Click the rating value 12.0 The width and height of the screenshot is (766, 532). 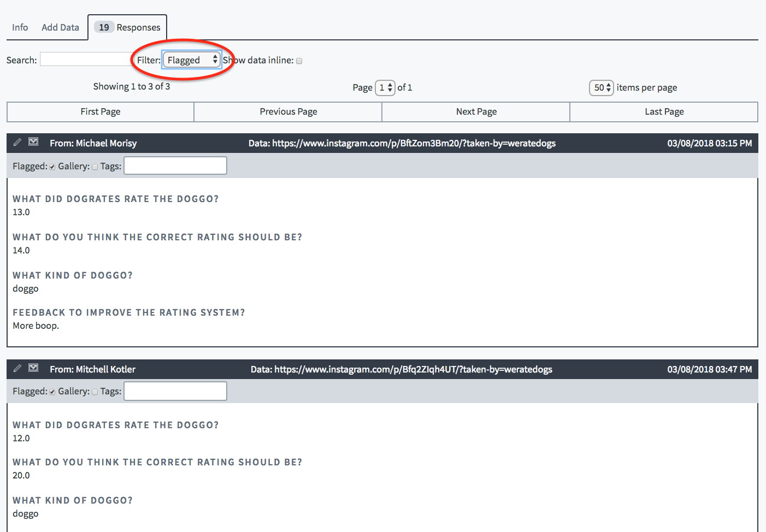click(21, 438)
